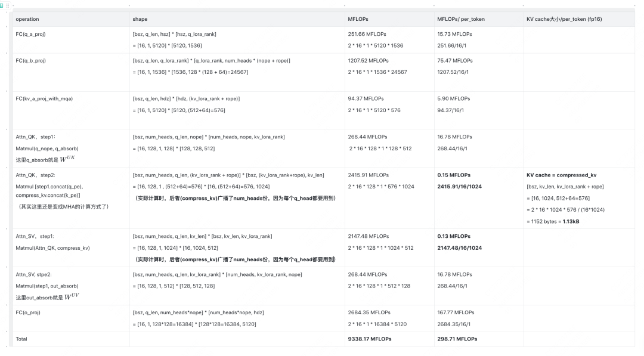The image size is (644, 356).
Task: Click the 167.77 MFLOPs per-token cell
Action: click(x=479, y=318)
